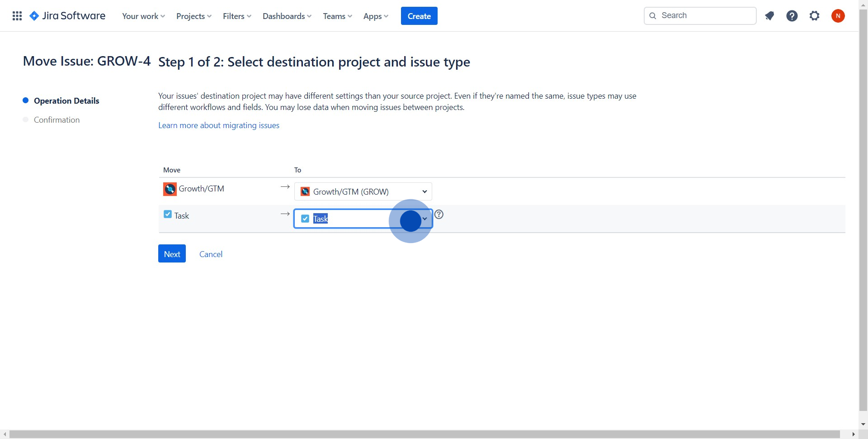Open the notifications icon
Image resolution: width=868 pixels, height=439 pixels.
click(769, 16)
